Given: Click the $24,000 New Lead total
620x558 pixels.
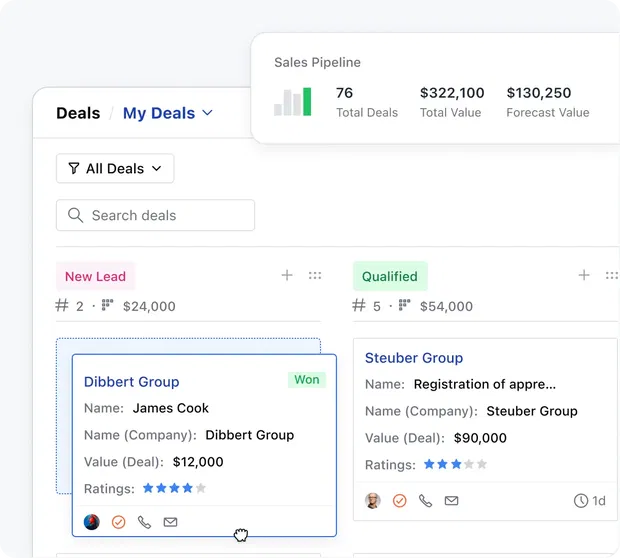Looking at the screenshot, I should (x=149, y=306).
